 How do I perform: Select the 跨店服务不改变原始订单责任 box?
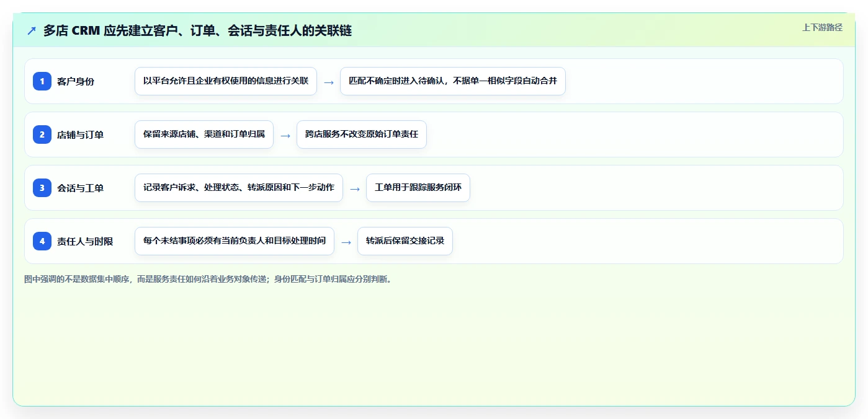click(x=362, y=135)
